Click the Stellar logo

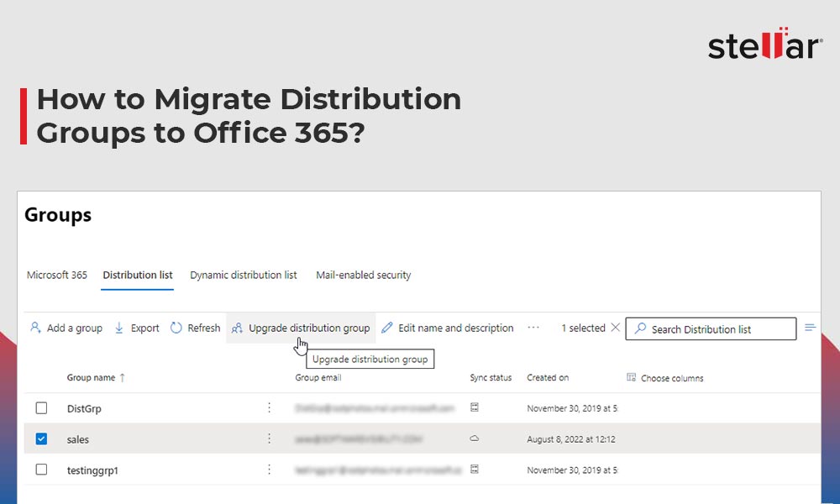click(x=765, y=44)
